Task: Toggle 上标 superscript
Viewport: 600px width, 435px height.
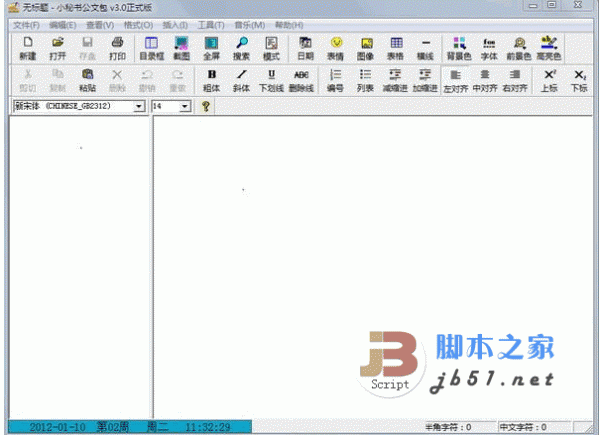Action: pos(549,80)
